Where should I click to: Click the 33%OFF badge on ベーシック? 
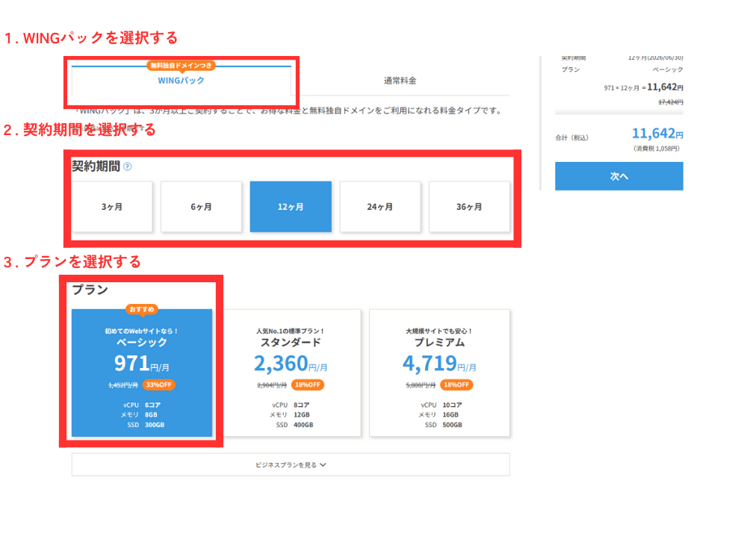[158, 385]
